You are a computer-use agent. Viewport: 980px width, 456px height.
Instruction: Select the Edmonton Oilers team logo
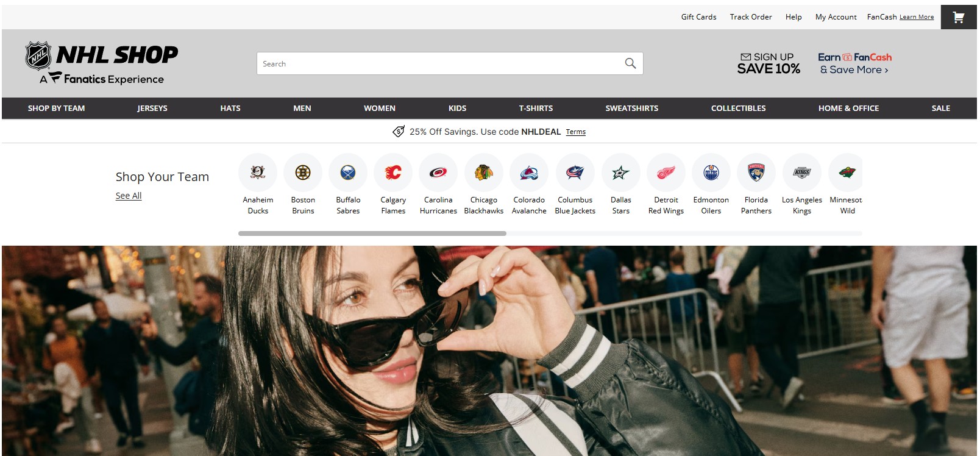click(711, 173)
